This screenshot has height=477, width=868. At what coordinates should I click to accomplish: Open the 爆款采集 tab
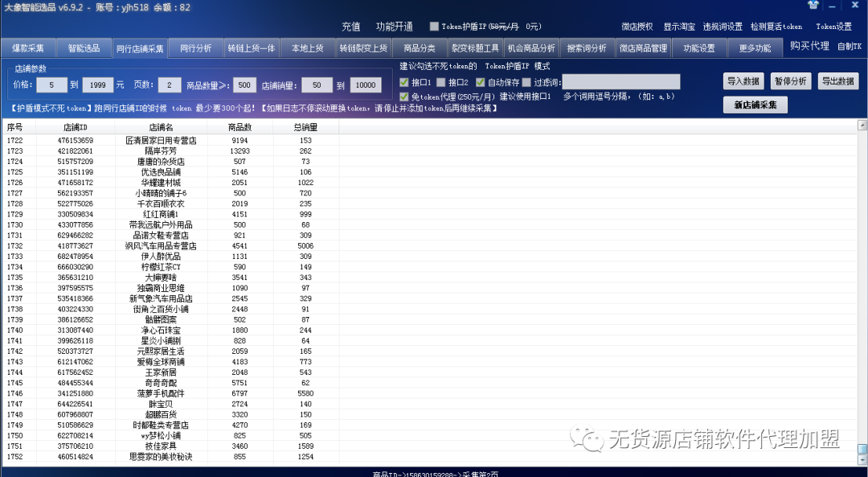coord(28,48)
